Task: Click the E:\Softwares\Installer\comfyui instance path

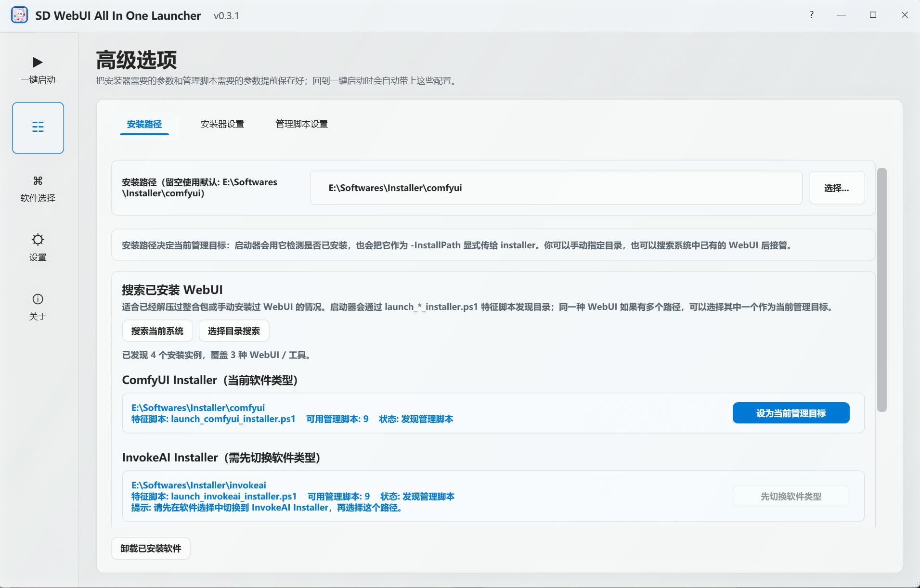Action: coord(198,408)
